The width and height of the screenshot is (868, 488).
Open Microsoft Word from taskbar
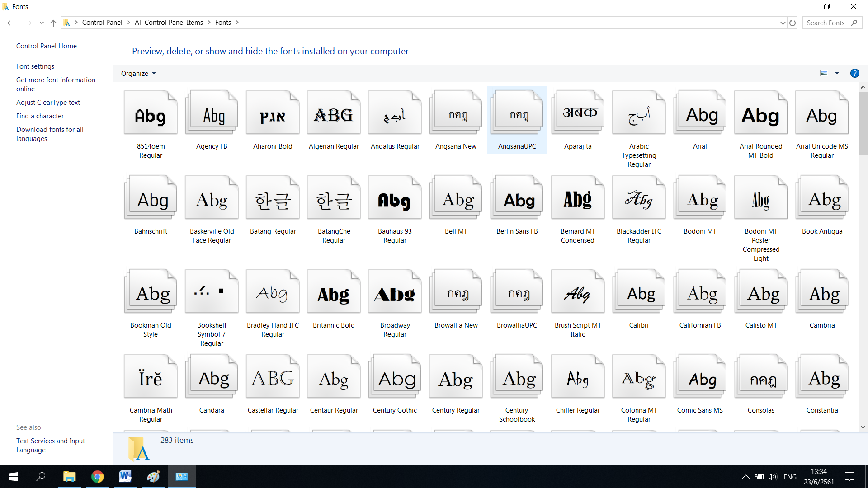[x=125, y=477]
